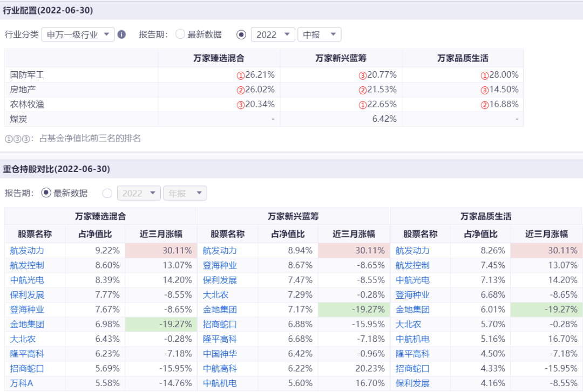The width and height of the screenshot is (583, 392).
Task: Select 最新数据 radio in 重仓持股对比 section
Action: point(46,193)
